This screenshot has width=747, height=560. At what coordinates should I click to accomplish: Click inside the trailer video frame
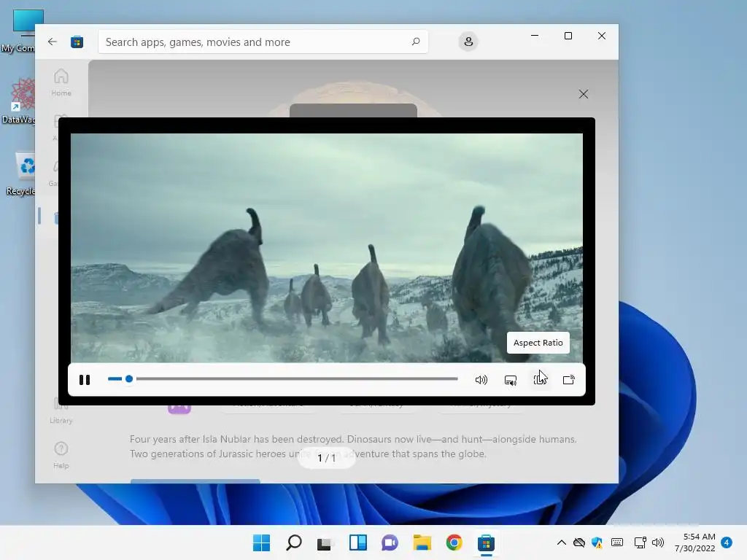click(x=326, y=248)
